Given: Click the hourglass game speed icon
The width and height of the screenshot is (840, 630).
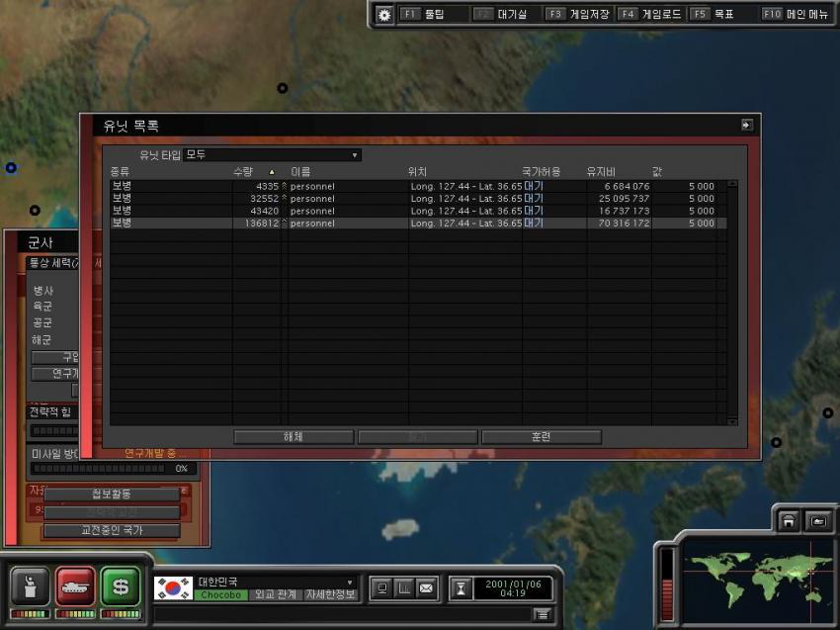Looking at the screenshot, I should [x=461, y=588].
